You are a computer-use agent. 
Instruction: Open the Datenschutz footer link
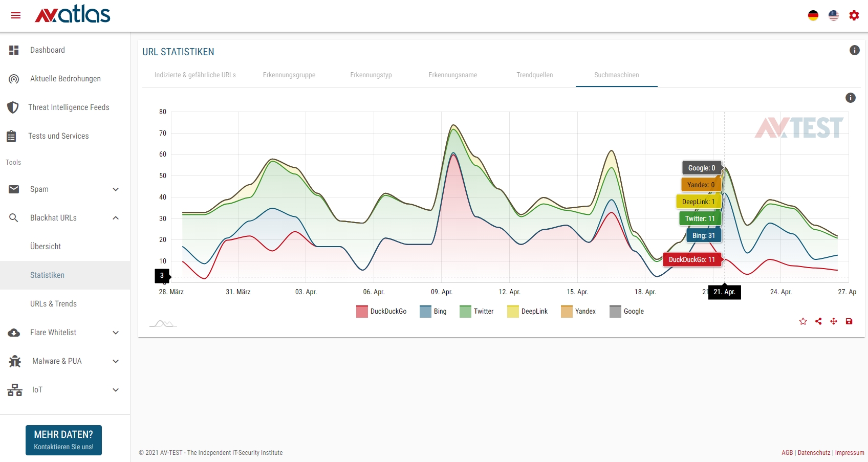(x=814, y=453)
